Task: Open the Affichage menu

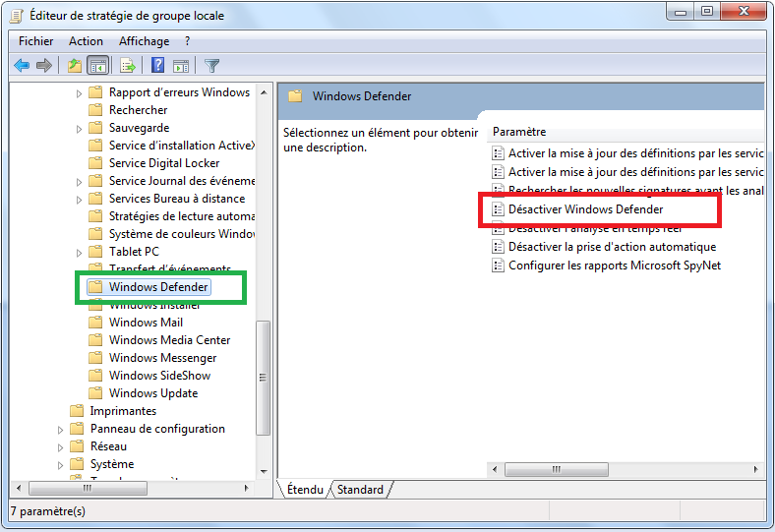Action: (x=144, y=41)
